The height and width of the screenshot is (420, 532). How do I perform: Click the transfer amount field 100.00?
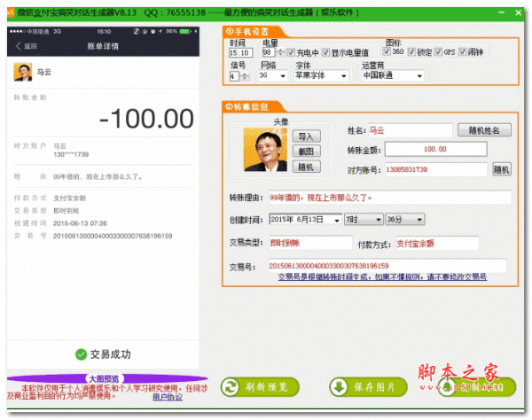pos(435,149)
